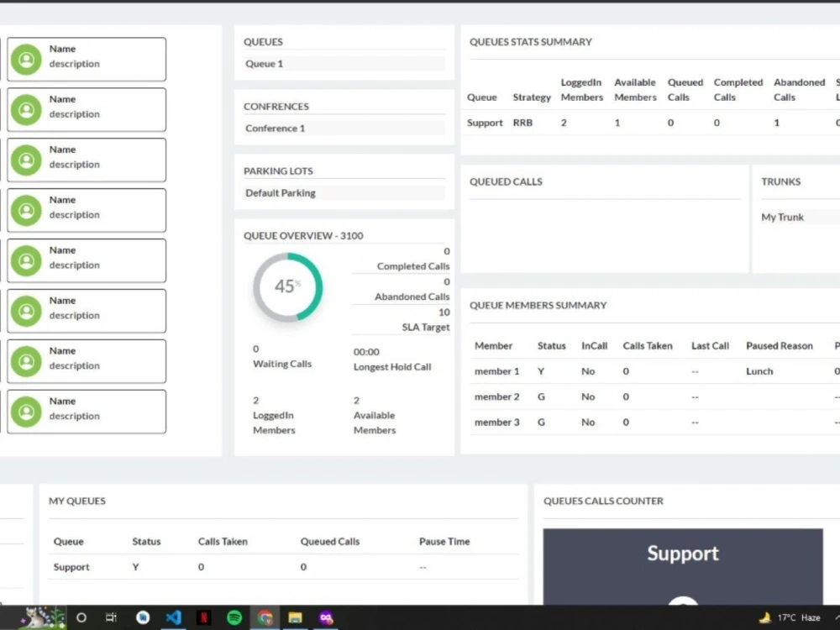This screenshot has height=630, width=840.
Task: Switch to the Chrome taskbar icon
Action: tap(265, 617)
